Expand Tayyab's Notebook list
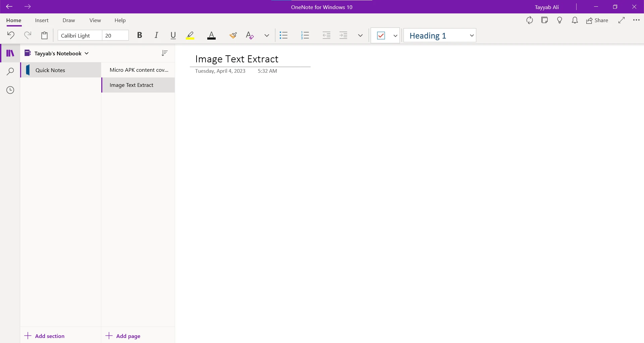 point(87,53)
